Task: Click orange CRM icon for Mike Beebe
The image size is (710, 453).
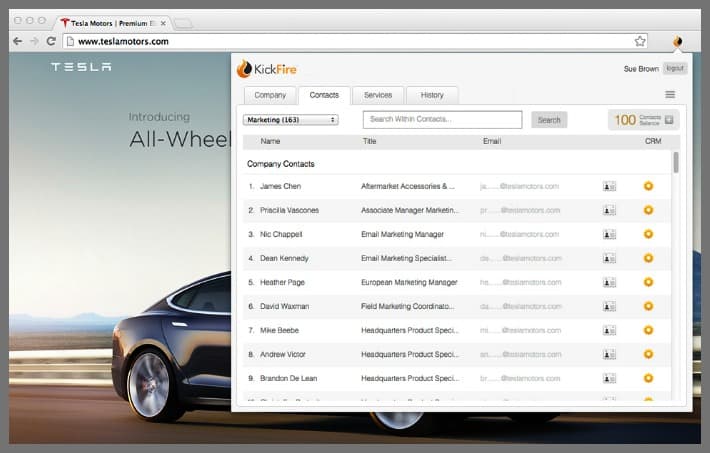Action: pos(648,330)
